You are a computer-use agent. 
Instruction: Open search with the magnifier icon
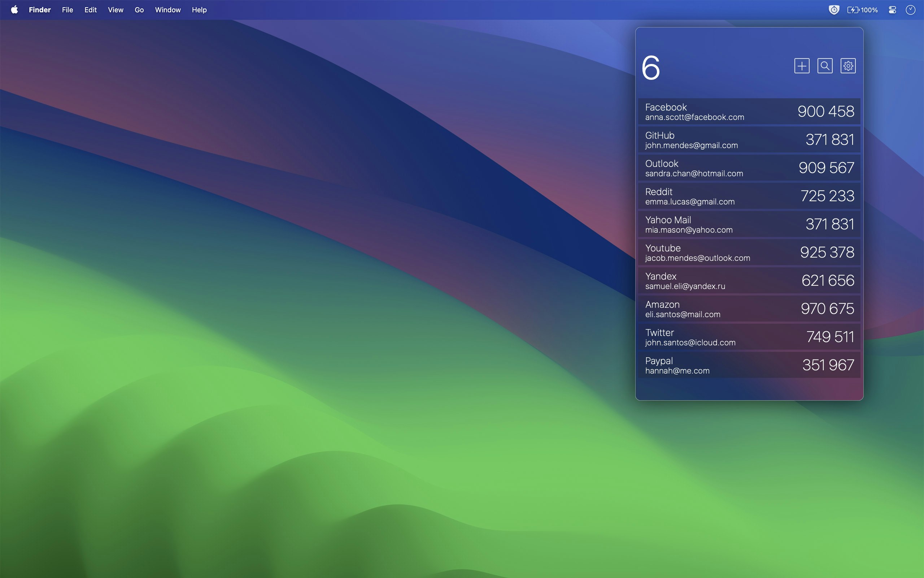(x=825, y=66)
